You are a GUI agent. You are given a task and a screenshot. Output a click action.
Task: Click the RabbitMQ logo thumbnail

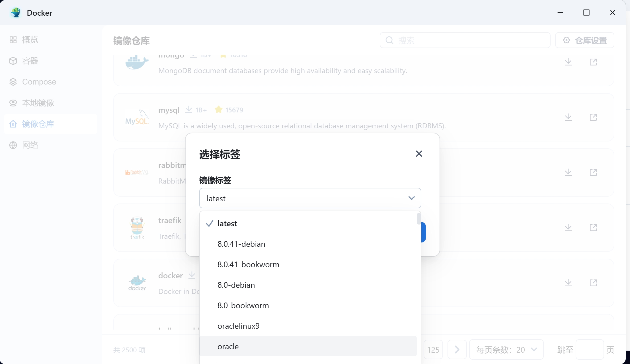(x=137, y=172)
